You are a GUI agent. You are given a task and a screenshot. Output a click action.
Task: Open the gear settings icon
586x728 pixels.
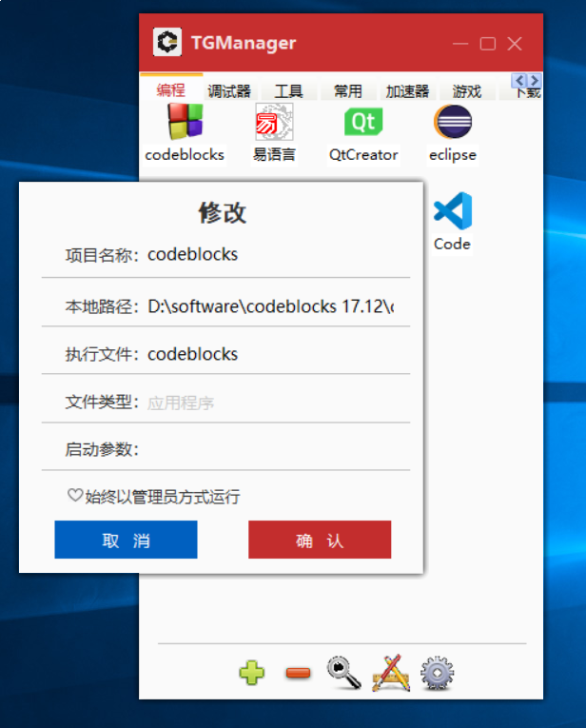pos(437,673)
